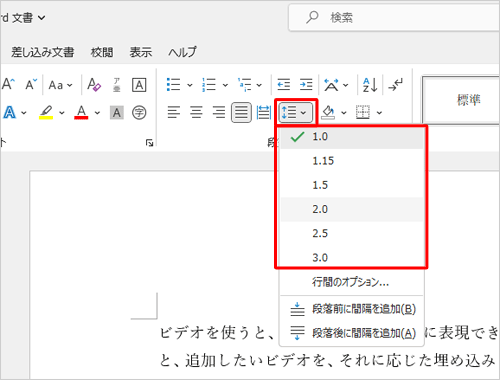Select line spacing 2.0
The width and height of the screenshot is (500, 380).
click(352, 209)
